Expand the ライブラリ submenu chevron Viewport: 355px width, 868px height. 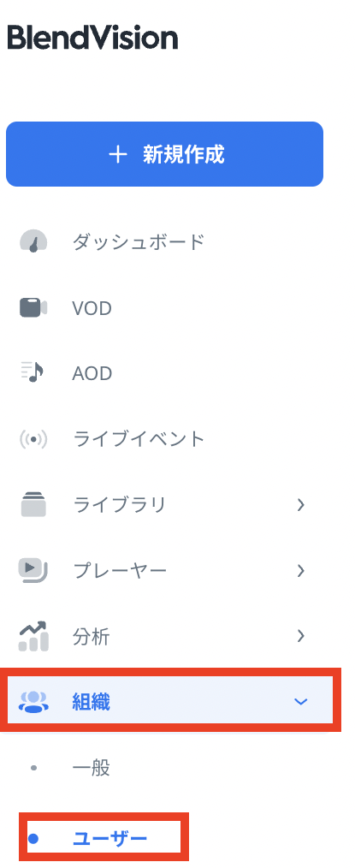coord(301,505)
